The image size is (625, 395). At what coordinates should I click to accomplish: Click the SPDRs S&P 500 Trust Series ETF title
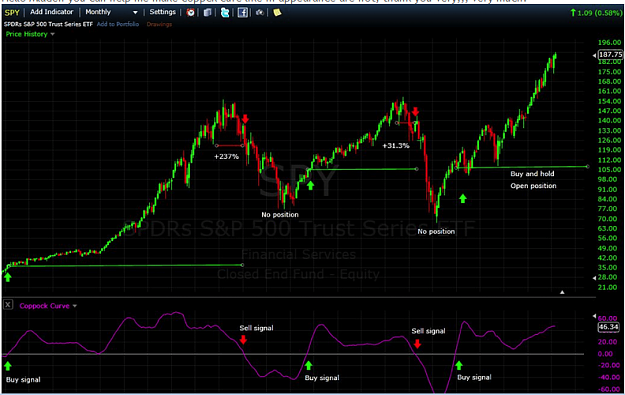(x=48, y=24)
